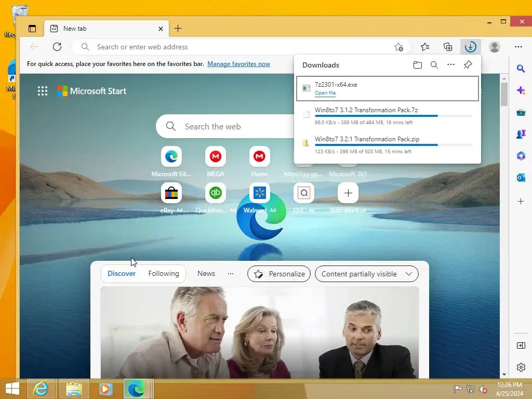
Task: Switch to the Following tab
Action: [x=164, y=273]
